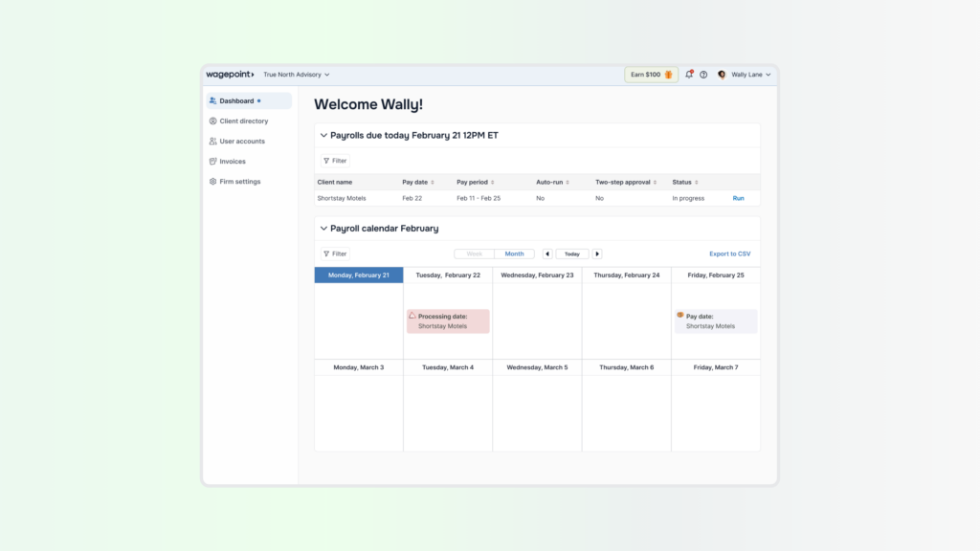Run payroll for Shortstay Motels
980x551 pixels.
click(738, 198)
